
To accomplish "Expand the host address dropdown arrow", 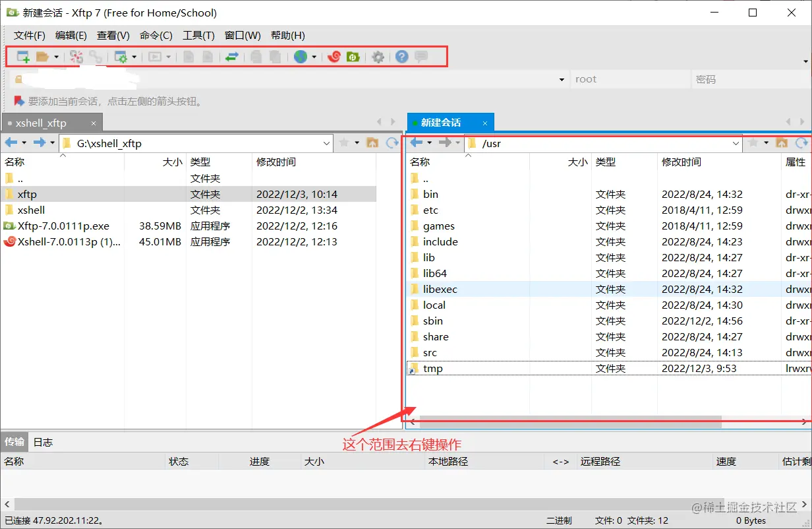I will pyautogui.click(x=562, y=79).
